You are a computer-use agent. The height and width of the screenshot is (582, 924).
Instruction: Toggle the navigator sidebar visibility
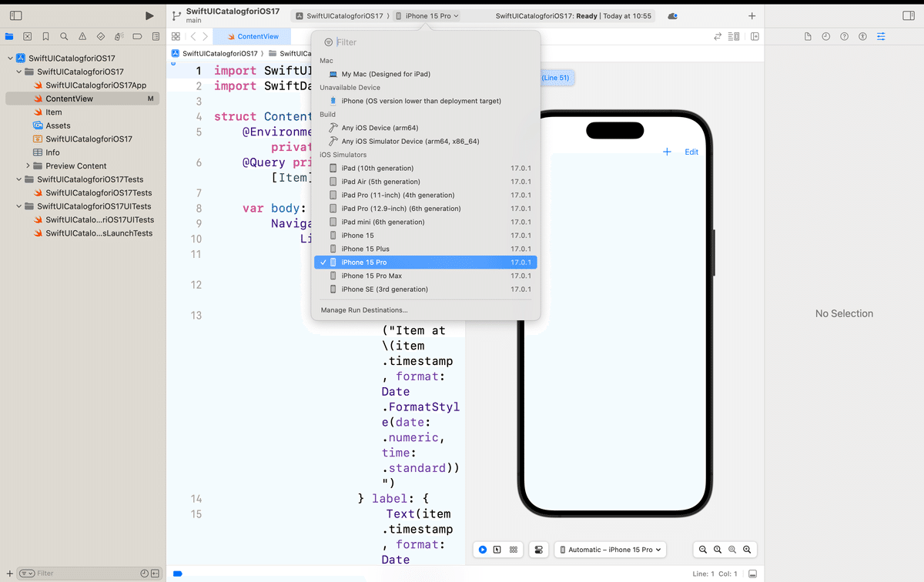pyautogui.click(x=15, y=15)
